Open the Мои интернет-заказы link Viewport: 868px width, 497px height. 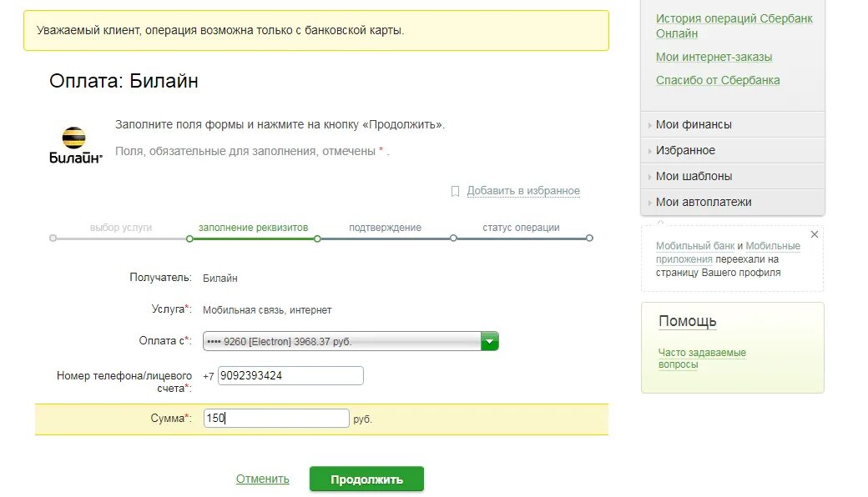coord(714,57)
